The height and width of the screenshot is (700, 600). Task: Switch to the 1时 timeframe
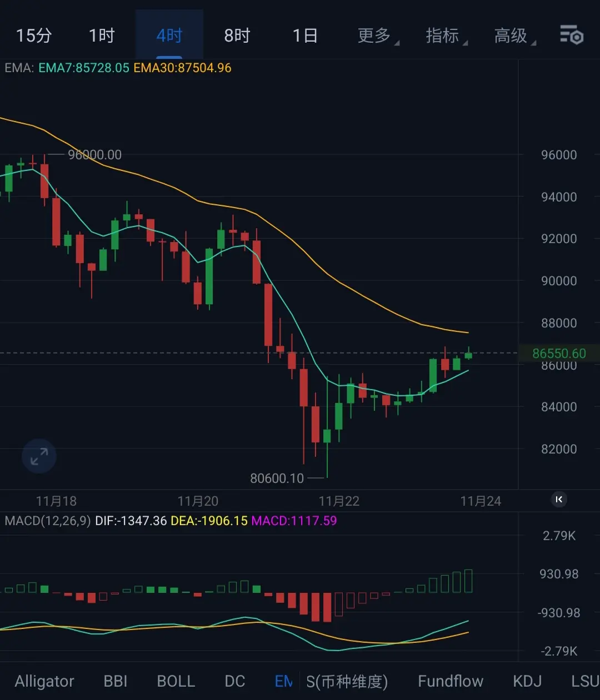click(x=102, y=36)
